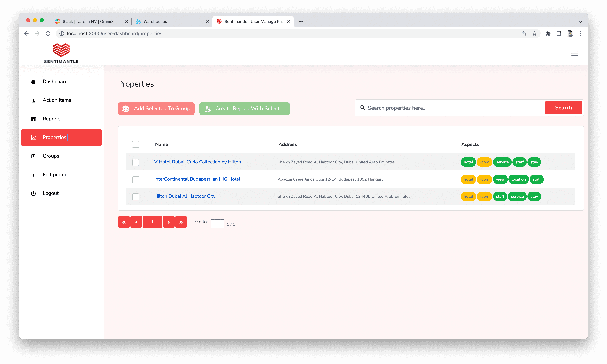Click the Action Items sidebar icon
607x364 pixels.
[x=33, y=100]
